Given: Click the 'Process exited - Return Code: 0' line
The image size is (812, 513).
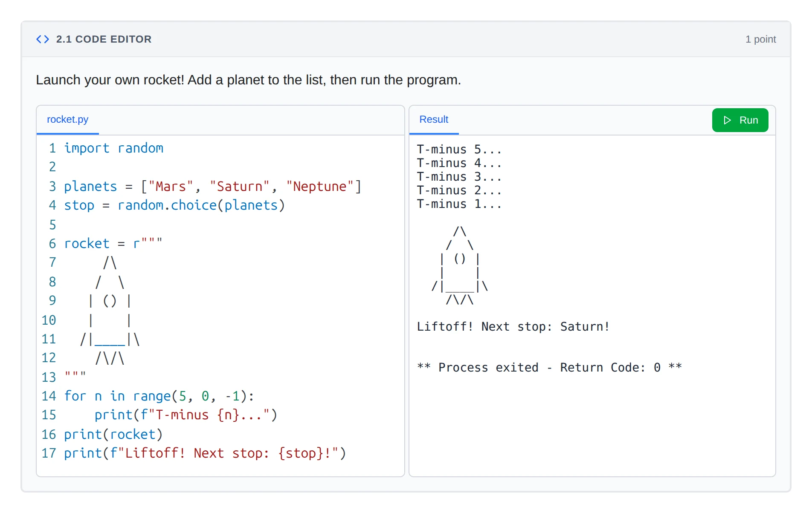Looking at the screenshot, I should point(549,367).
